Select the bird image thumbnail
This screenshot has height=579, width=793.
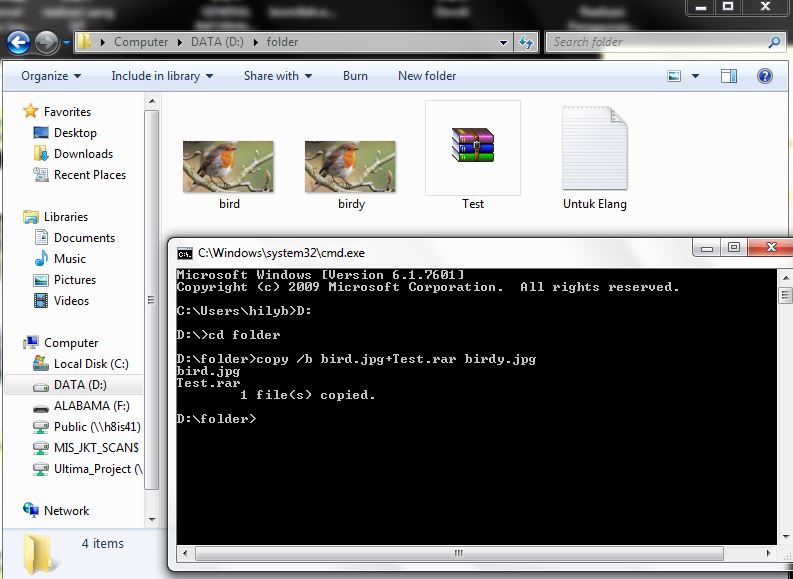229,165
